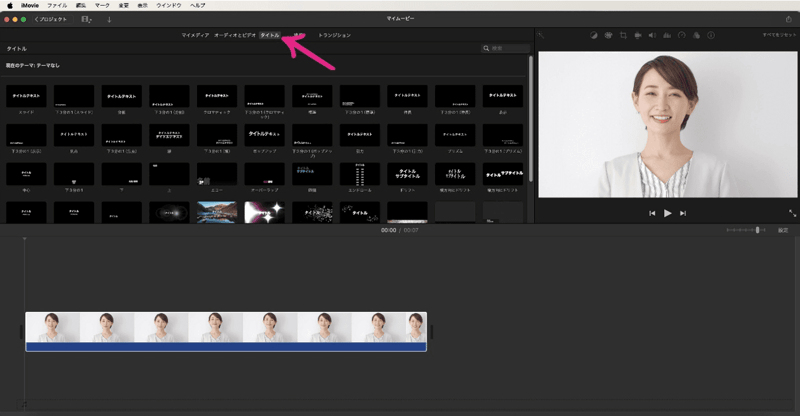The width and height of the screenshot is (800, 416).
Task: Open the timeline 設定 settings popup
Action: (783, 230)
